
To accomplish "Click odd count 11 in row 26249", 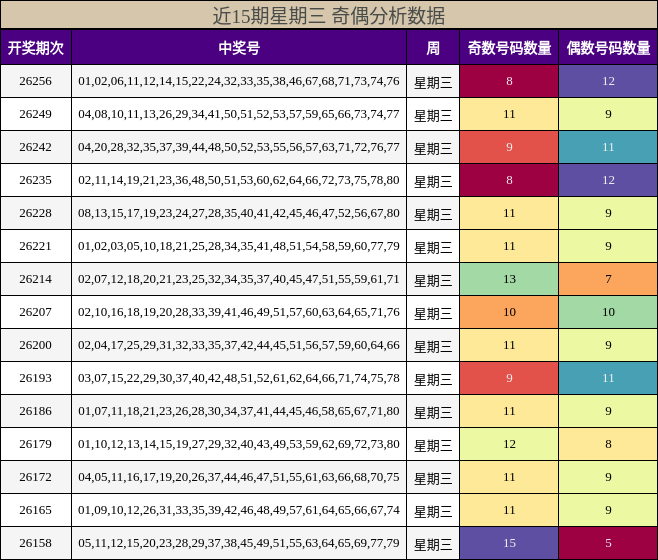I will (x=509, y=114).
